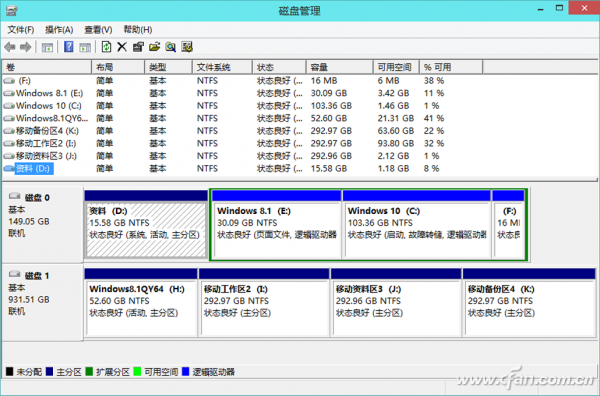Click drive icon beside 移动备份区4 (K:) row

click(9, 131)
